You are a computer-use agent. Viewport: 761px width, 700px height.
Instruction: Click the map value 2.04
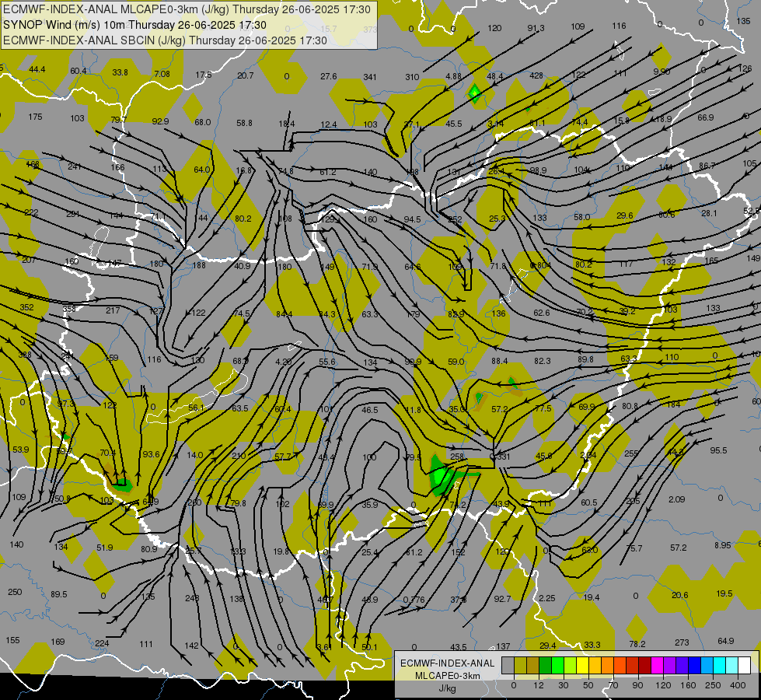tap(588, 455)
